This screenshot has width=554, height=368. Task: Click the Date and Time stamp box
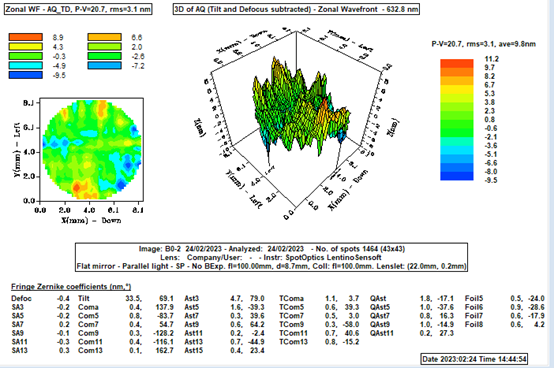[475, 359]
